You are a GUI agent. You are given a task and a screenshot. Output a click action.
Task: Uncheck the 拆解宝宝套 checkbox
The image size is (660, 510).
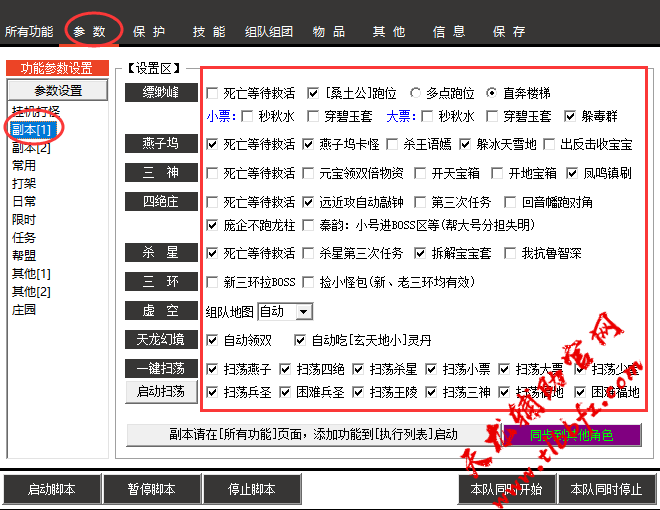click(x=420, y=253)
